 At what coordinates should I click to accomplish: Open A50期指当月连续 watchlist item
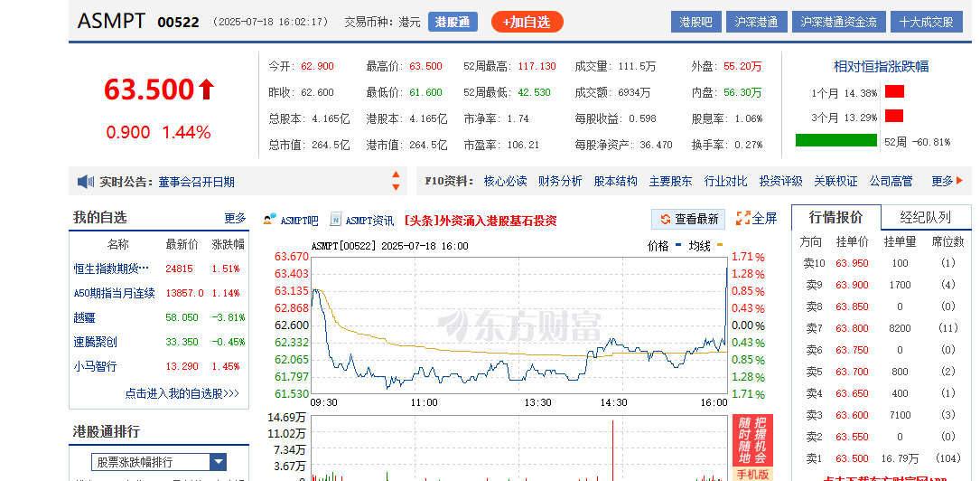(115, 293)
